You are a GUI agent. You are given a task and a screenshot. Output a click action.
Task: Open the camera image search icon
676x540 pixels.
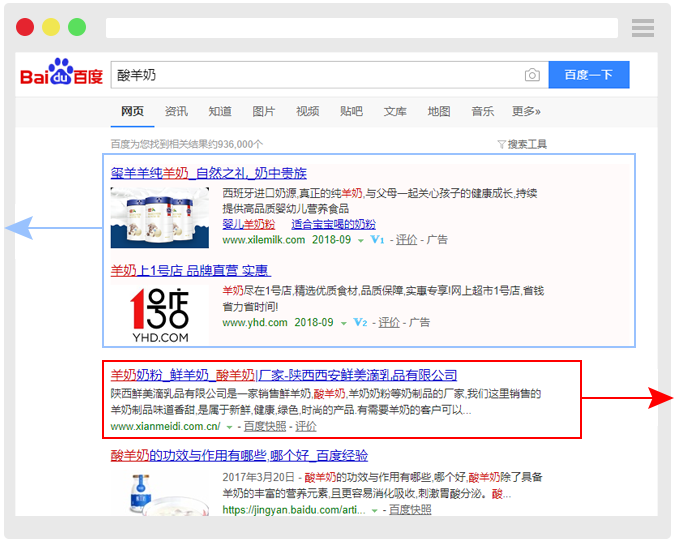pyautogui.click(x=532, y=75)
